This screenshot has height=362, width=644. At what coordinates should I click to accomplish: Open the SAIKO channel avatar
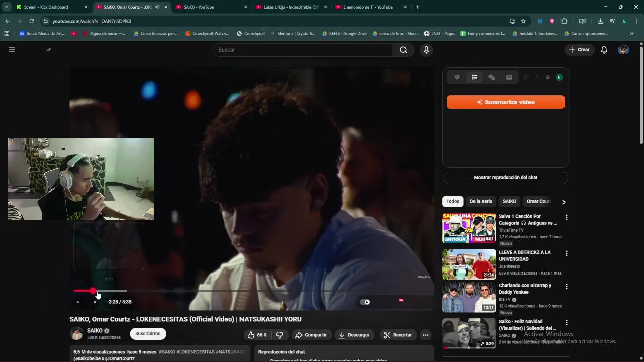[x=76, y=334]
